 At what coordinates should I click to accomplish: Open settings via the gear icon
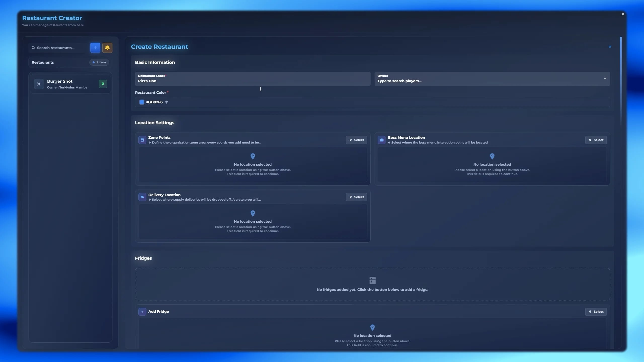tap(107, 48)
